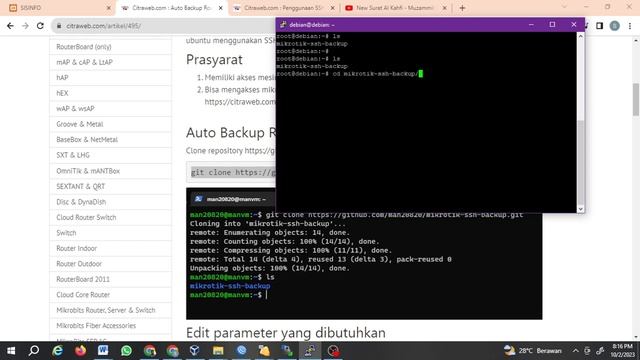640x360 pixels.
Task: Click the citraweb.com address bar
Action: (x=163, y=26)
